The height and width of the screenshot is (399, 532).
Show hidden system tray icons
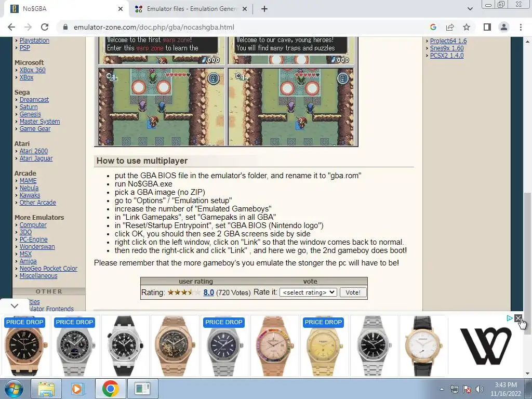coord(442,389)
